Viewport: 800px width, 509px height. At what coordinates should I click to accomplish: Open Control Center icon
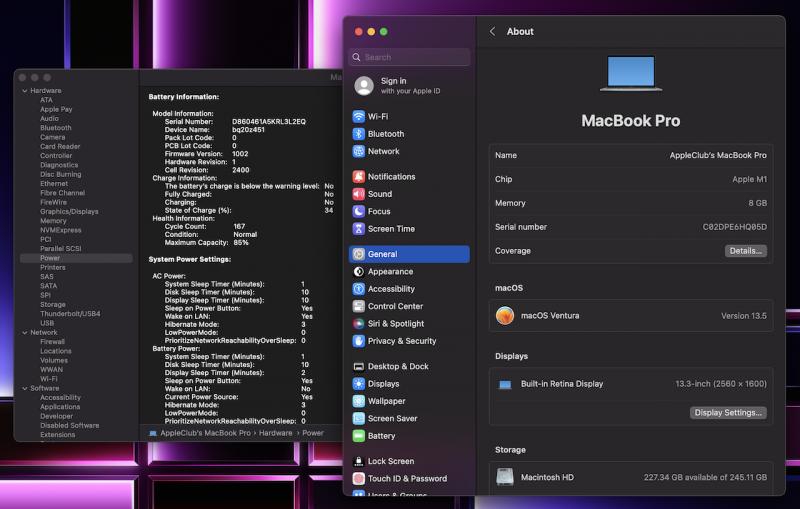(x=359, y=306)
